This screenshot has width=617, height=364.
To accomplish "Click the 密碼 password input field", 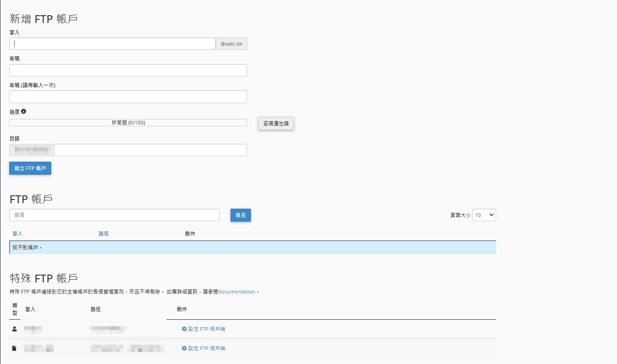I will pos(128,70).
